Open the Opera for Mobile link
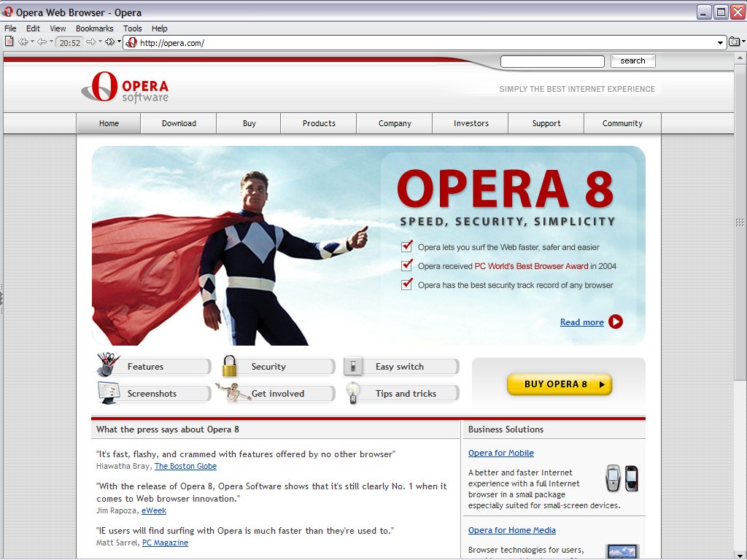The image size is (747, 560). (x=500, y=453)
